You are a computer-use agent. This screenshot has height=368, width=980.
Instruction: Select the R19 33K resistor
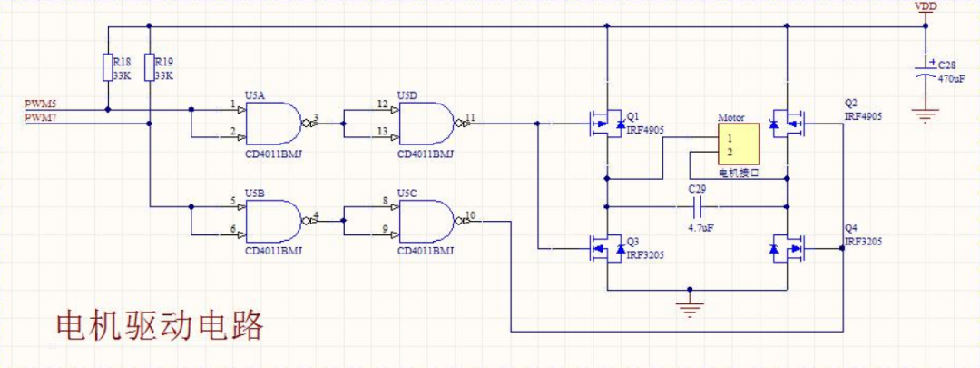pyautogui.click(x=149, y=68)
